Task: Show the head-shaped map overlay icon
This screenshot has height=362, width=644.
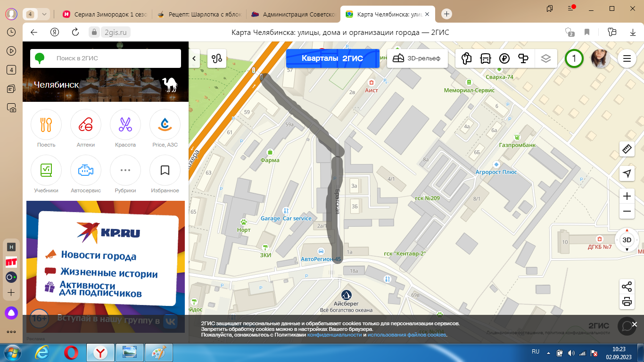Action: tap(466, 58)
